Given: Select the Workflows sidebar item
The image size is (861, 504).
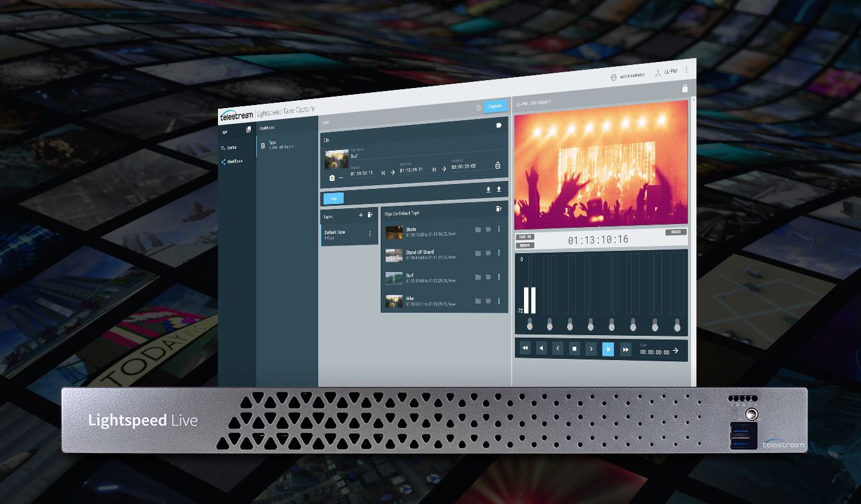Looking at the screenshot, I should 232,162.
